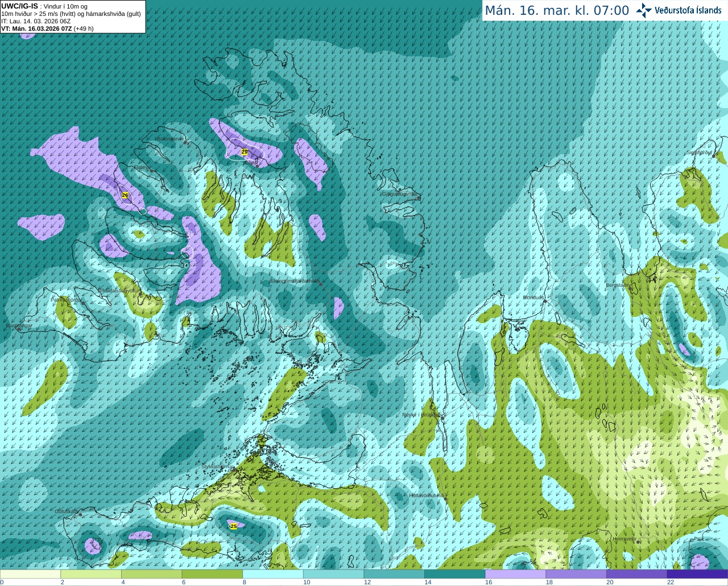Click the yellow gust marker labeled 26
The height and width of the screenshot is (586, 728).
pos(125,195)
